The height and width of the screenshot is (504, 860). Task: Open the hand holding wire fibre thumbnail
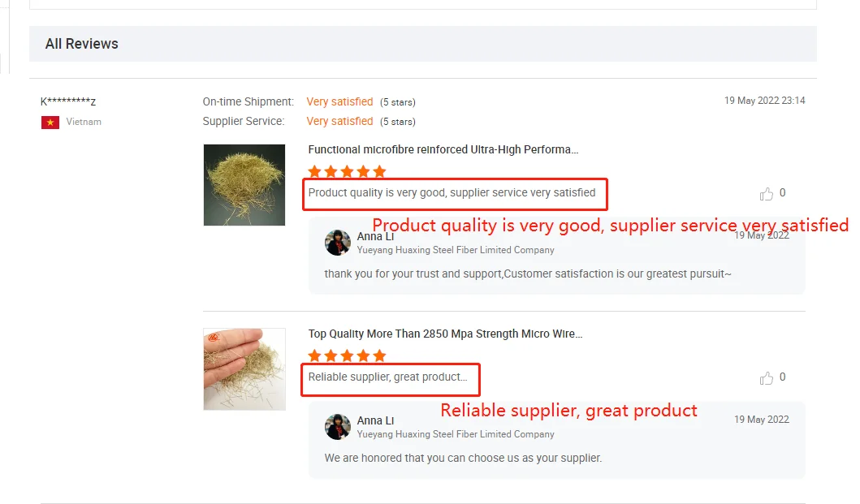pyautogui.click(x=244, y=369)
